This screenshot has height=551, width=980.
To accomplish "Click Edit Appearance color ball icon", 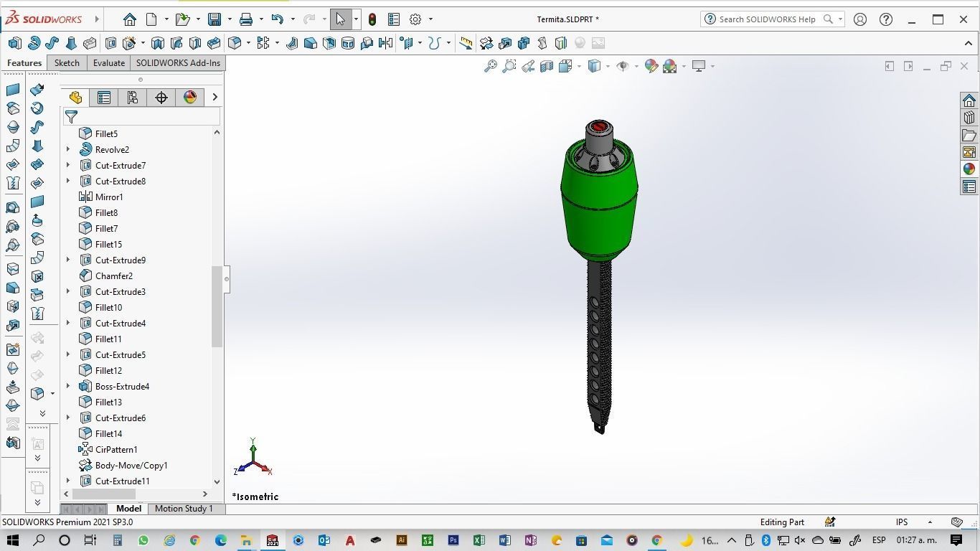I will pyautogui.click(x=651, y=66).
